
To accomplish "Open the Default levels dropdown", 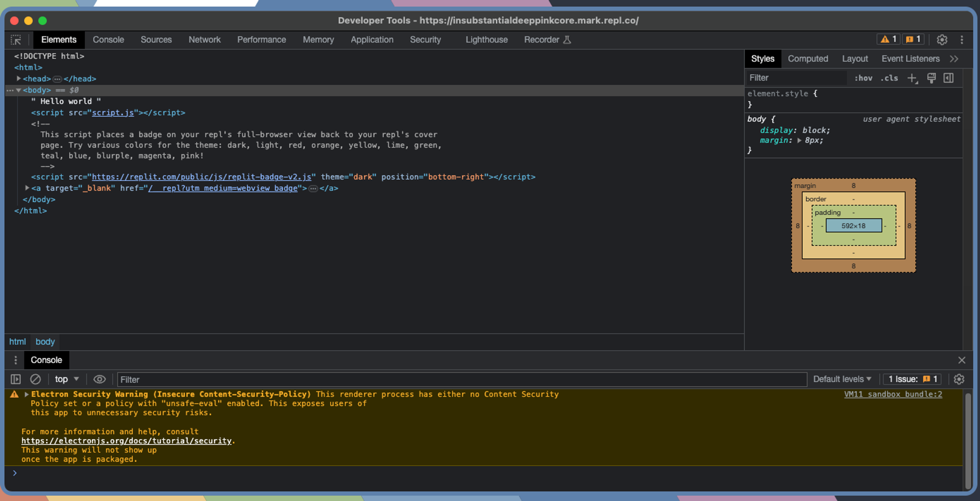I will (842, 379).
